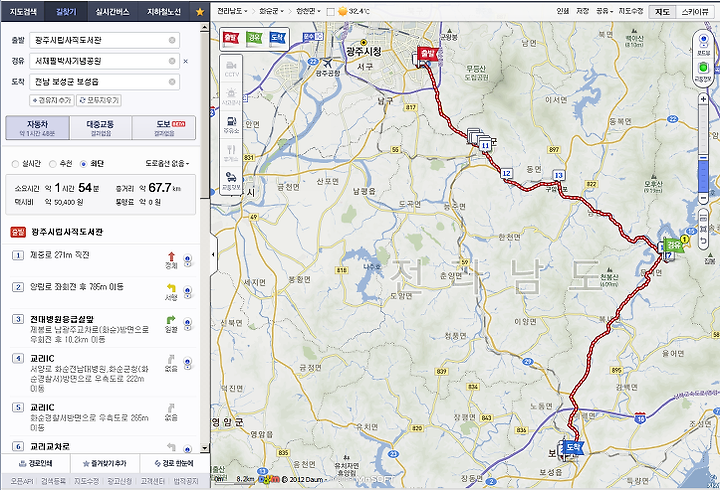Pick the green 경유 flag tool

(x=254, y=38)
